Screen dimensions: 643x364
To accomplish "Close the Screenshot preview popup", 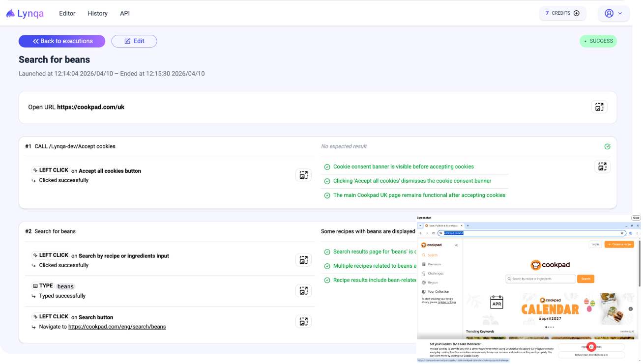I will point(636,218).
